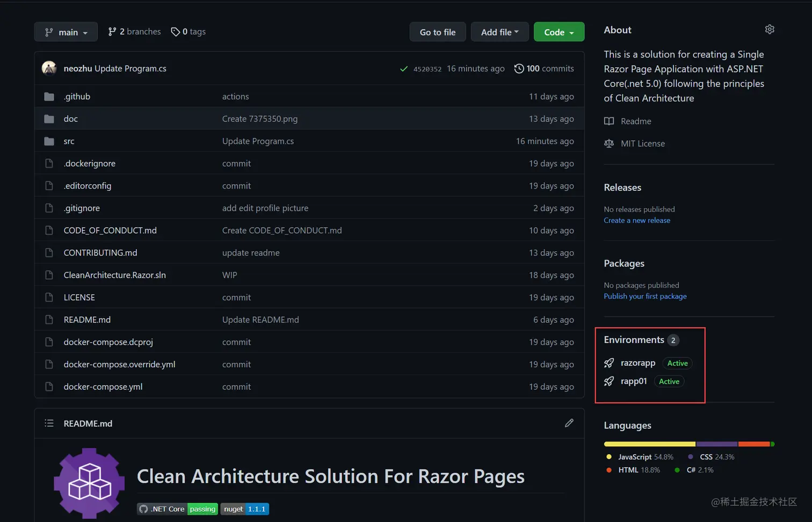Click the razorapp rocket icon
The height and width of the screenshot is (522, 812).
pos(609,363)
